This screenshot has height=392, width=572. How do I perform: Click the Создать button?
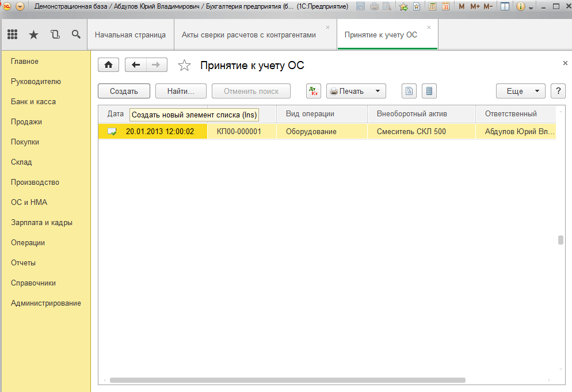(124, 91)
